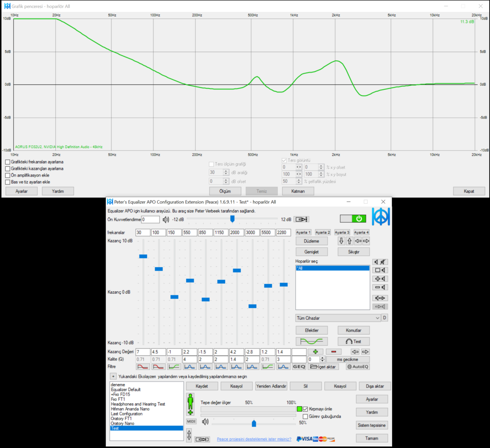This screenshot has height=448, width=490.
Task: Click the green curve graph button
Action: (312, 341)
